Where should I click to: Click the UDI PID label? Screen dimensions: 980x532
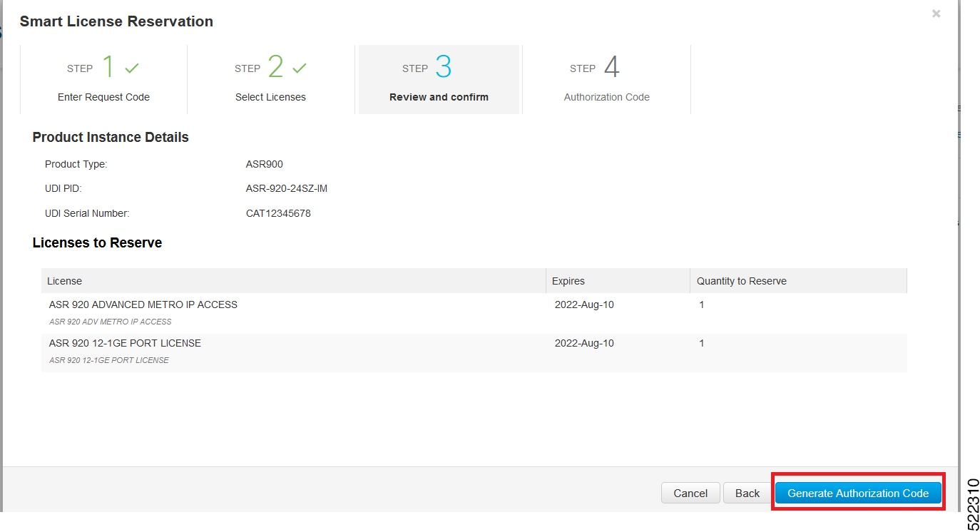pos(63,189)
